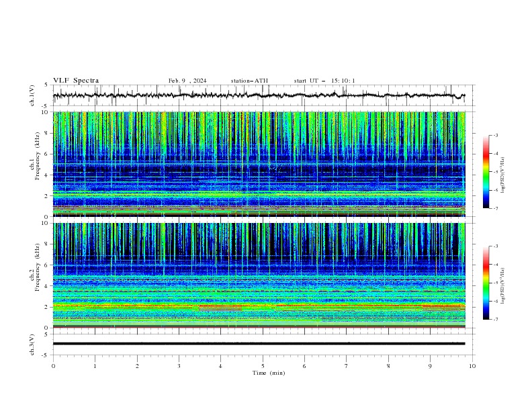Click the "start UT = 15:10:1" text
The width and height of the screenshot is (532, 411).
(324, 81)
